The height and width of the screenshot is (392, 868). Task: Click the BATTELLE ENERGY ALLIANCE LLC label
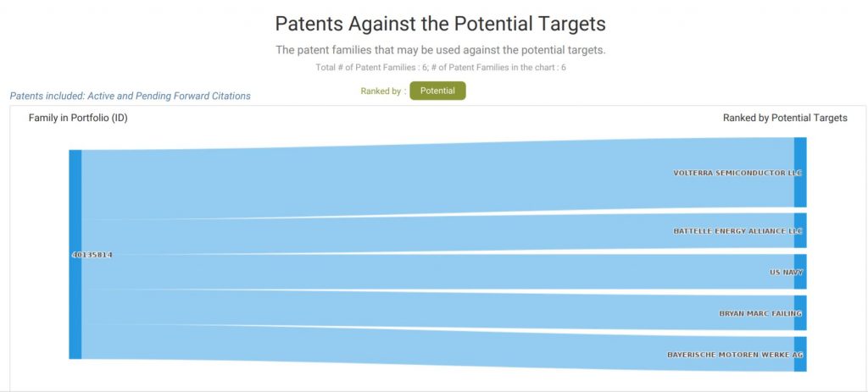737,231
